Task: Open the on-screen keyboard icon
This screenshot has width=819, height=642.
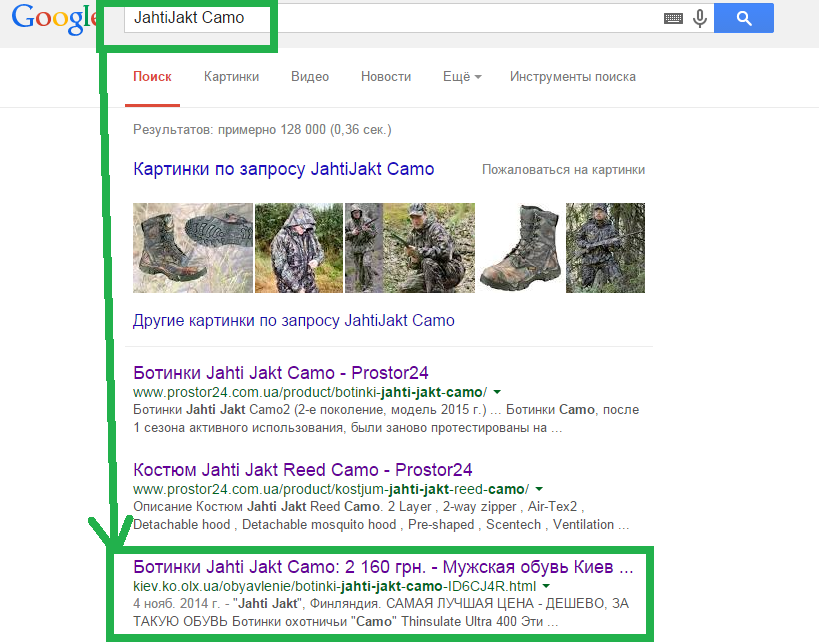Action: click(x=674, y=18)
